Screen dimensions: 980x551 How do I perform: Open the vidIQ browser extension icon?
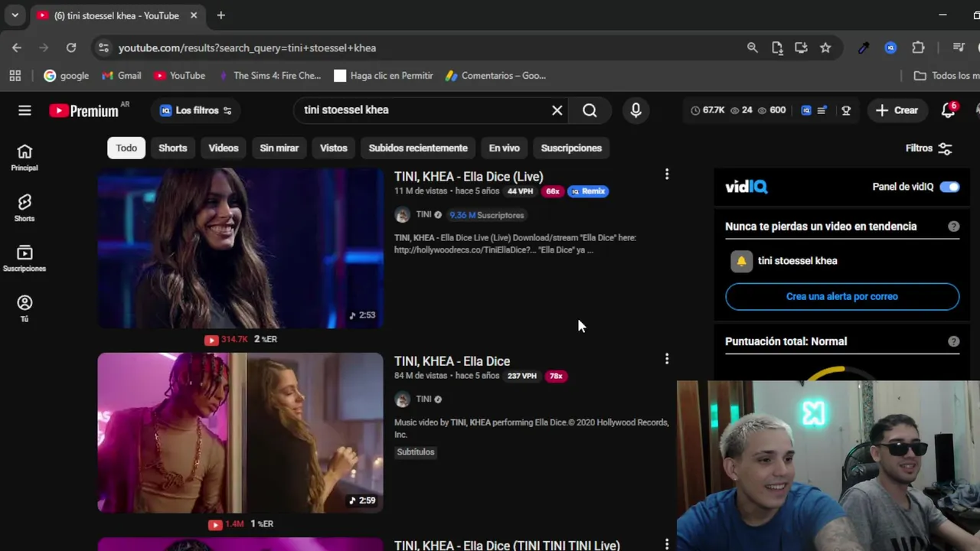890,47
